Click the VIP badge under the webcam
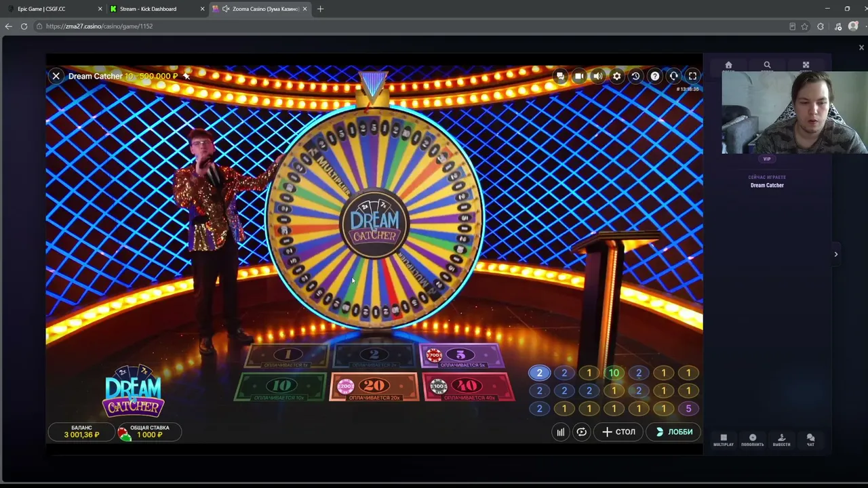 [767, 159]
